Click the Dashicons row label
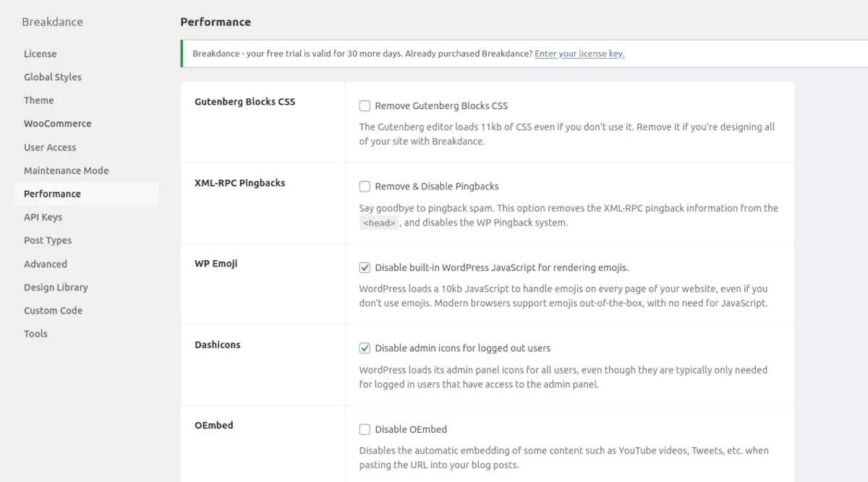The width and height of the screenshot is (868, 482). pyautogui.click(x=218, y=345)
